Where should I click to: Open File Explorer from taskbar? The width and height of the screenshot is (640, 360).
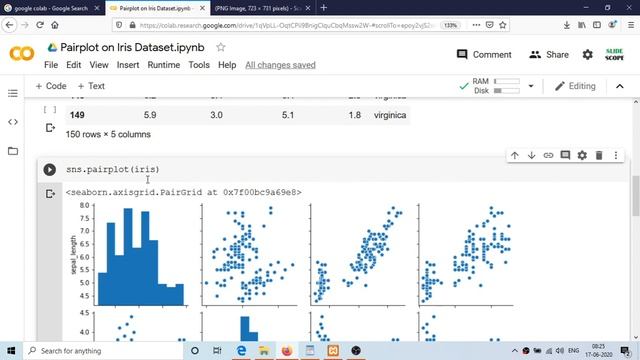pos(264,351)
